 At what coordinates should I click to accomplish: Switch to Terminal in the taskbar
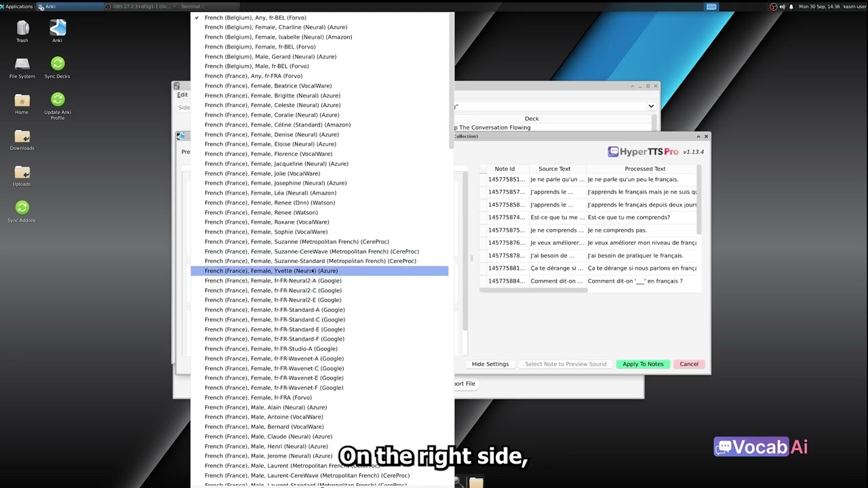point(207,6)
